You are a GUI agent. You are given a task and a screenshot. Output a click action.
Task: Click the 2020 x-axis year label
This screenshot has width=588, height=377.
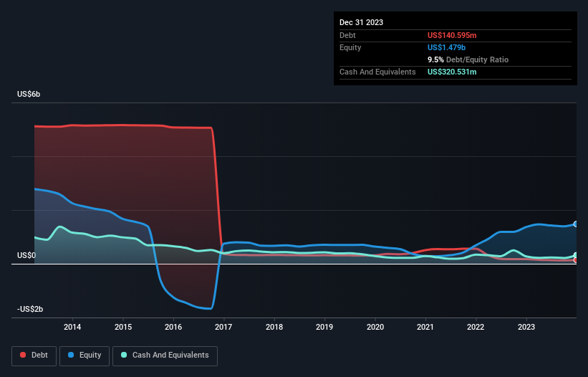[375, 327]
